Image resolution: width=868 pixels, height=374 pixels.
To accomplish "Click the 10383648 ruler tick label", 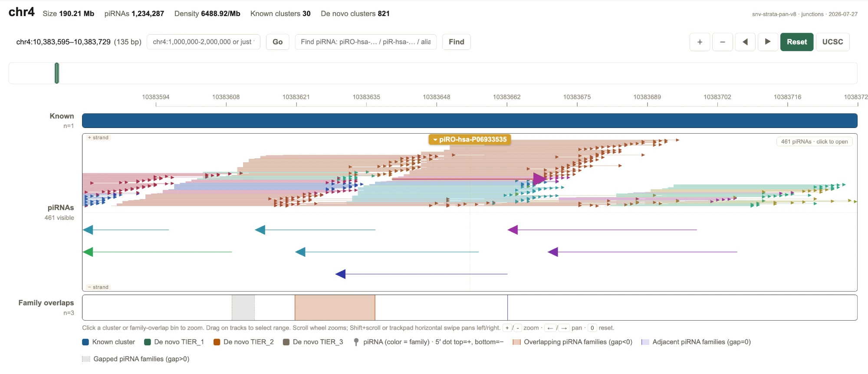I will 437,97.
